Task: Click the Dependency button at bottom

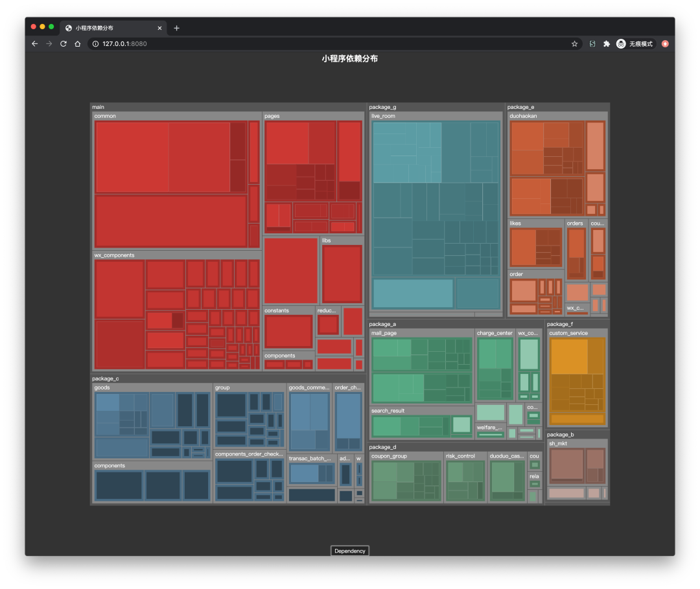Action: point(350,551)
